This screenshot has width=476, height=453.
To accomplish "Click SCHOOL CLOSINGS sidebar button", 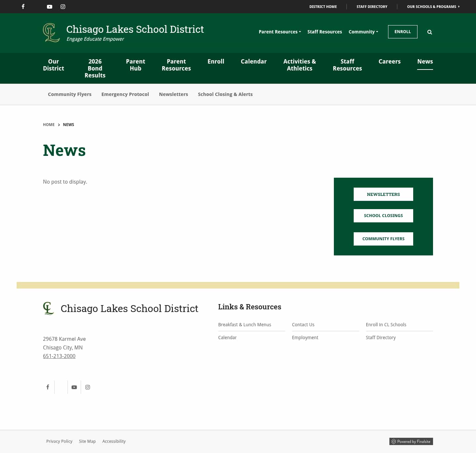I will (x=383, y=216).
